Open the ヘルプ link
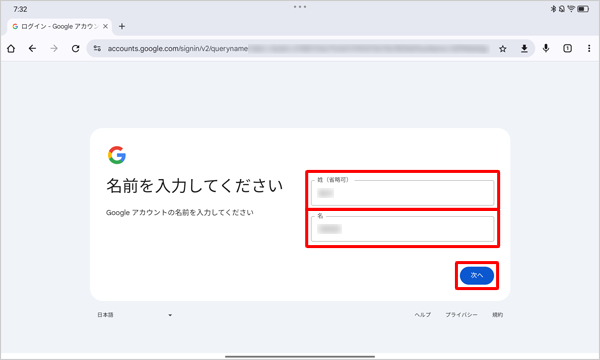The width and height of the screenshot is (600, 360). point(422,315)
